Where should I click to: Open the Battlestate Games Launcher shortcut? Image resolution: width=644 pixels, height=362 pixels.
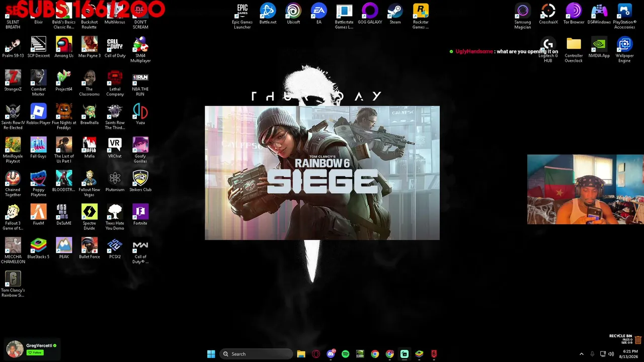[x=344, y=16]
